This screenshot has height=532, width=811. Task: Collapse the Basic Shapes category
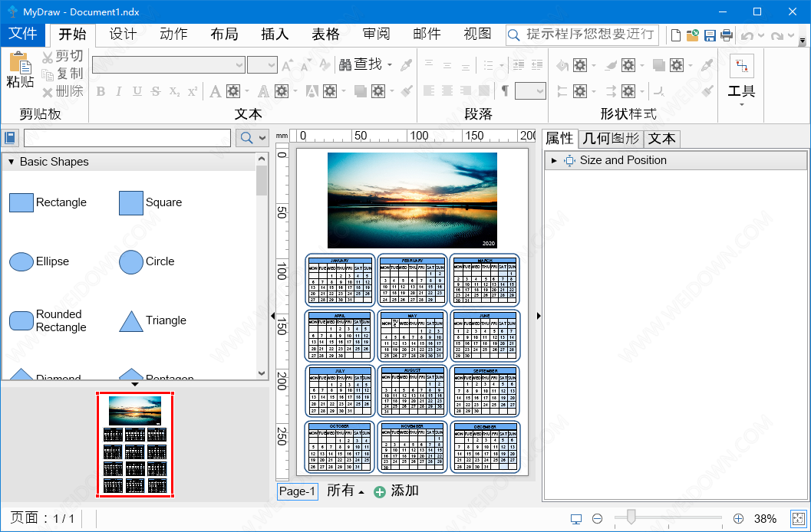[12, 162]
